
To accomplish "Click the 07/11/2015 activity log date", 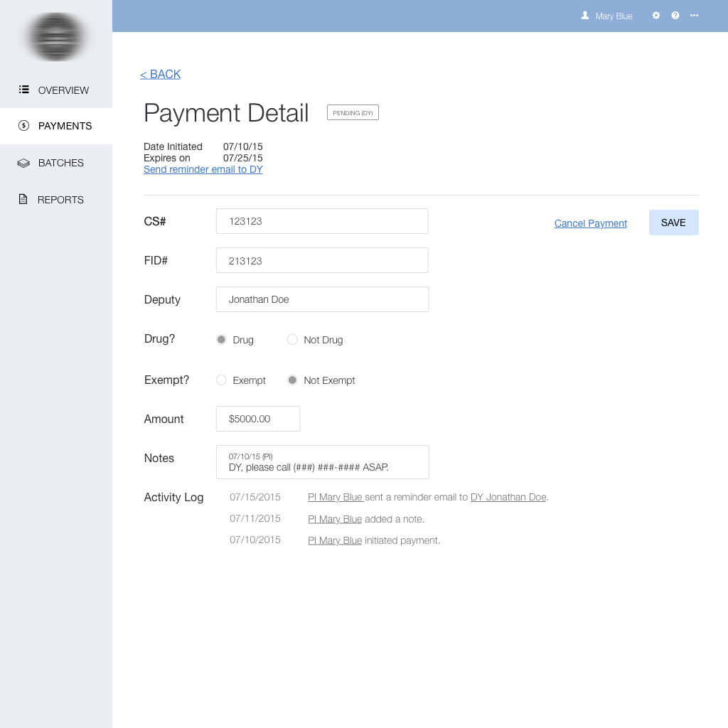I will 255,518.
